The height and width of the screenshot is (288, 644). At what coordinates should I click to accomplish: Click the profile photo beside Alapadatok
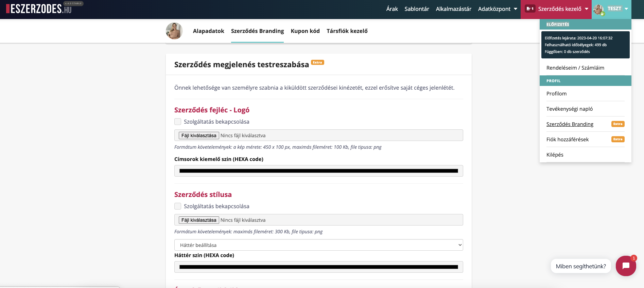tap(174, 31)
